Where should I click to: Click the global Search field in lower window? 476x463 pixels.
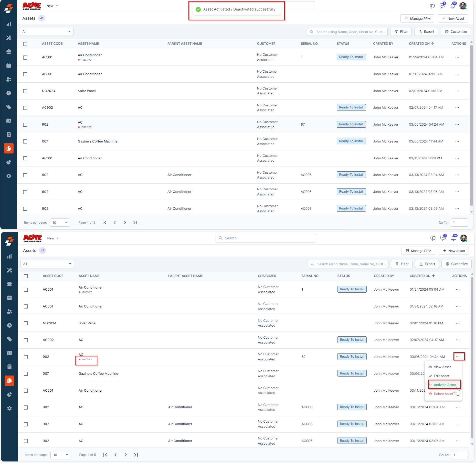tap(266, 238)
